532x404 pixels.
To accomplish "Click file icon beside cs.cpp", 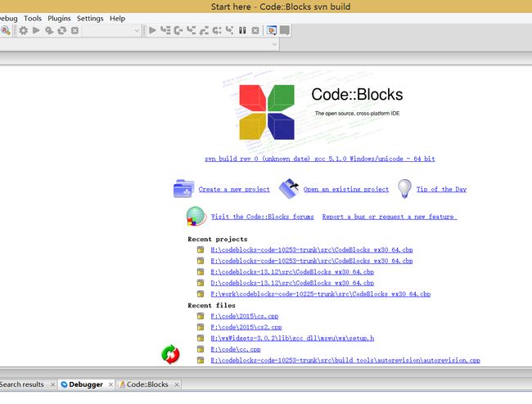I will 201,316.
